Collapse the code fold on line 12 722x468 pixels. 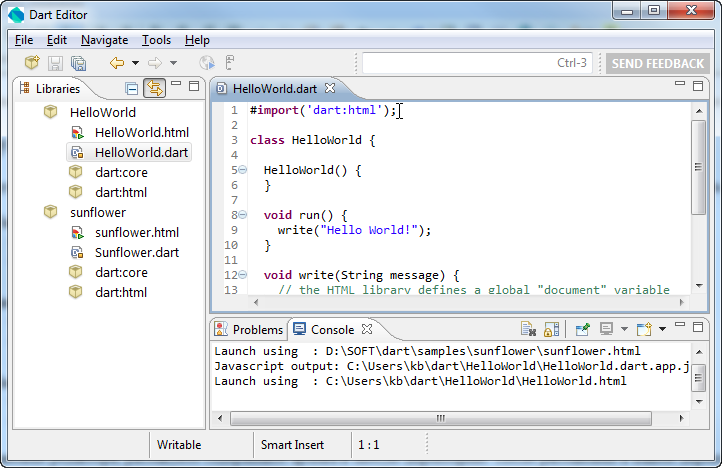tap(243, 275)
